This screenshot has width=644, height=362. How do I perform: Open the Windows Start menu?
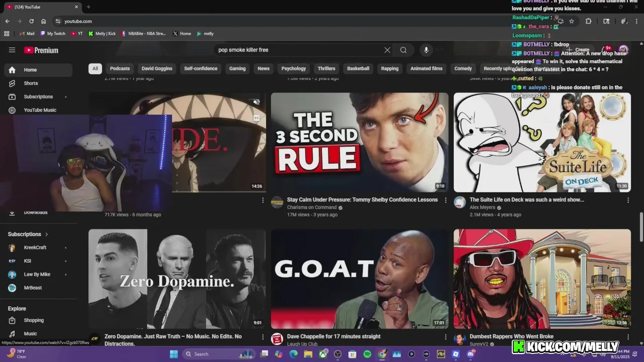coord(174,354)
